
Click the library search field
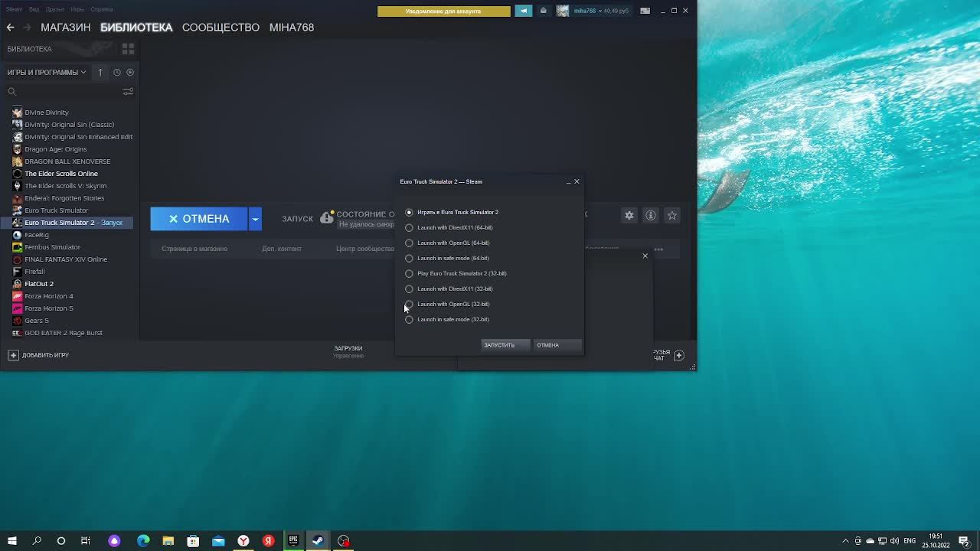click(x=64, y=92)
